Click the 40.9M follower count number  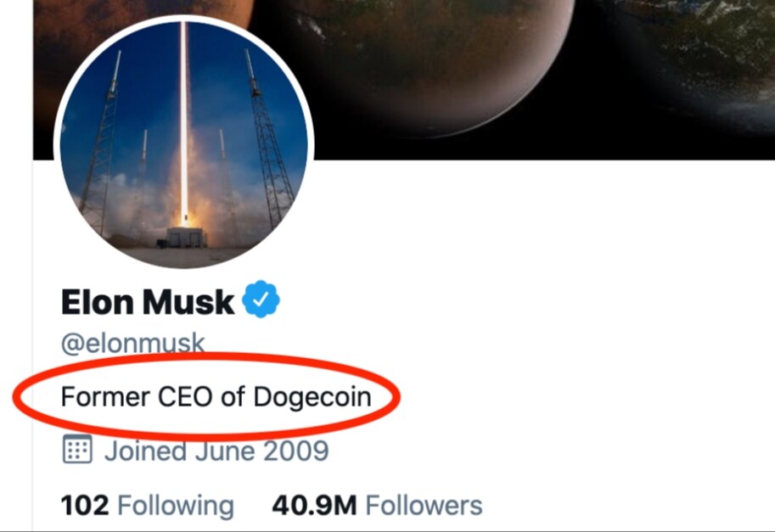point(314,506)
